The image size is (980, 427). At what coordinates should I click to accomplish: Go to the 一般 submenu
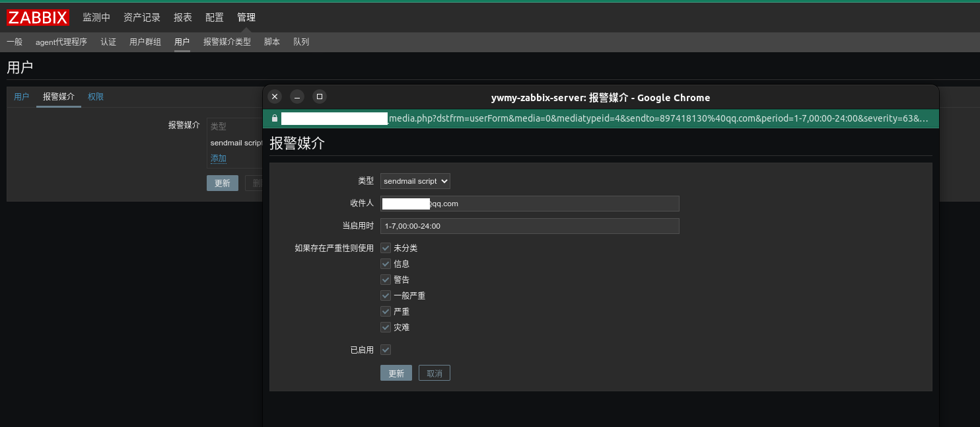(x=15, y=42)
